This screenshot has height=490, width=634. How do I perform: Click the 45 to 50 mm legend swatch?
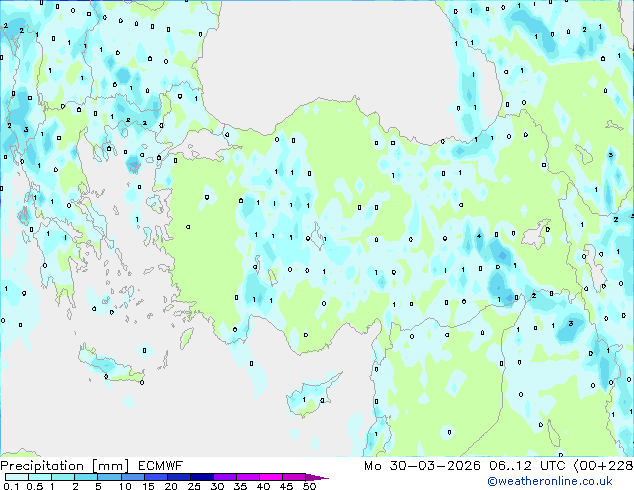pyautogui.click(x=294, y=477)
